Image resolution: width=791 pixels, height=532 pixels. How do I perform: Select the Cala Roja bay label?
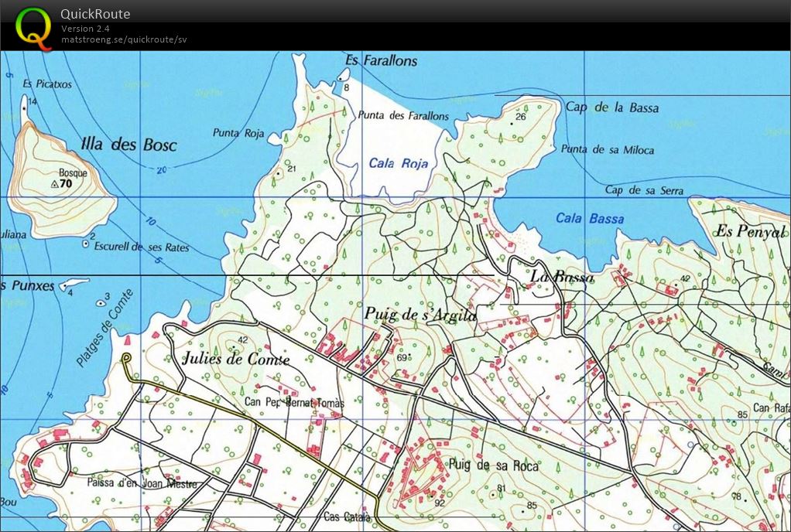point(399,163)
